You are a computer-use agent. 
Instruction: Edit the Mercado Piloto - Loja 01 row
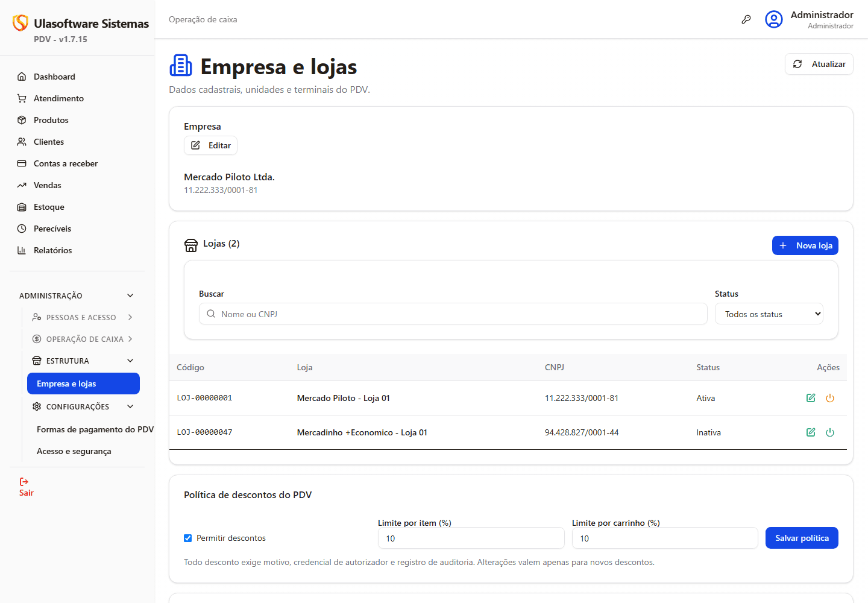click(x=811, y=398)
